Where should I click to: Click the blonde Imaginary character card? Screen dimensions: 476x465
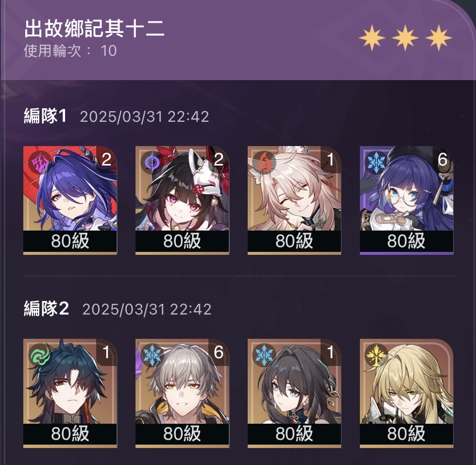click(x=407, y=393)
